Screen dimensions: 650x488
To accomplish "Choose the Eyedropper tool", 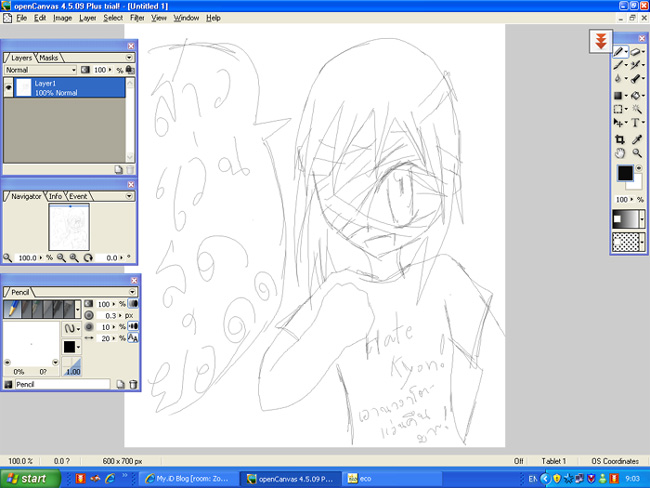I will (637, 139).
